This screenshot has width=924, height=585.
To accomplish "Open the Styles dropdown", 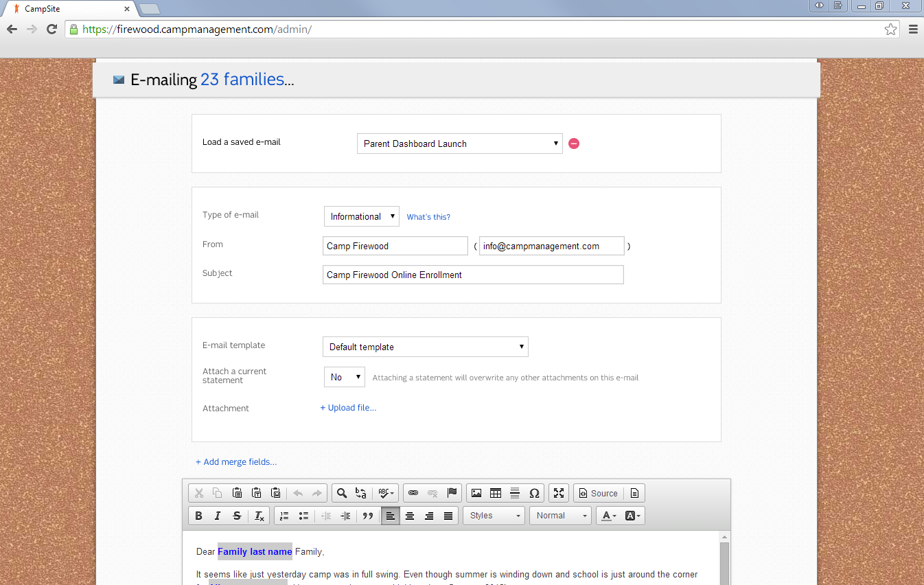I will point(494,516).
